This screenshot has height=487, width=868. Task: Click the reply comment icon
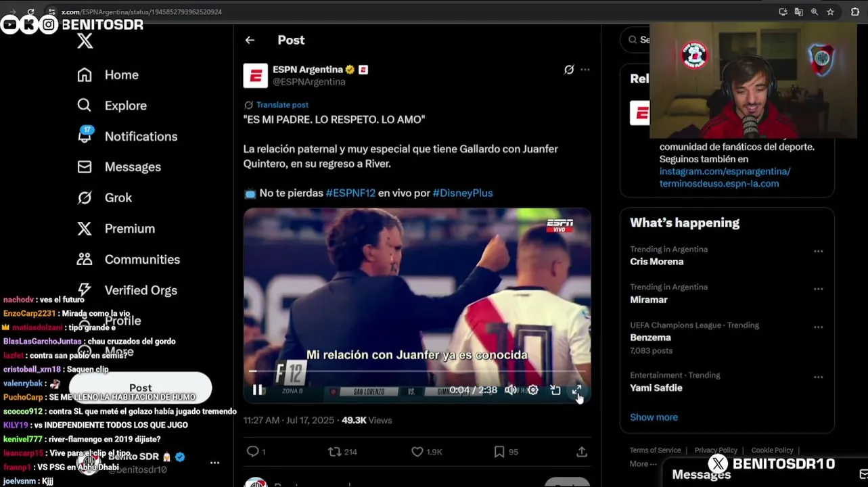(x=252, y=451)
